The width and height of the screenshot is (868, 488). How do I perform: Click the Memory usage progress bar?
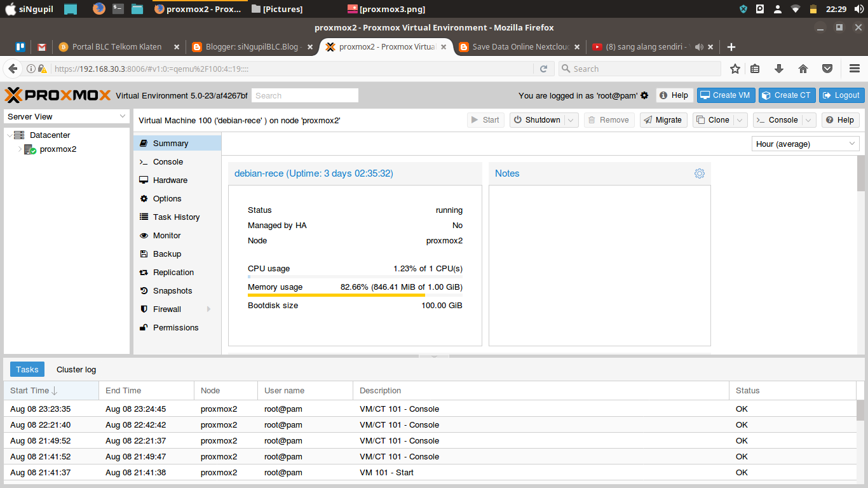[355, 295]
